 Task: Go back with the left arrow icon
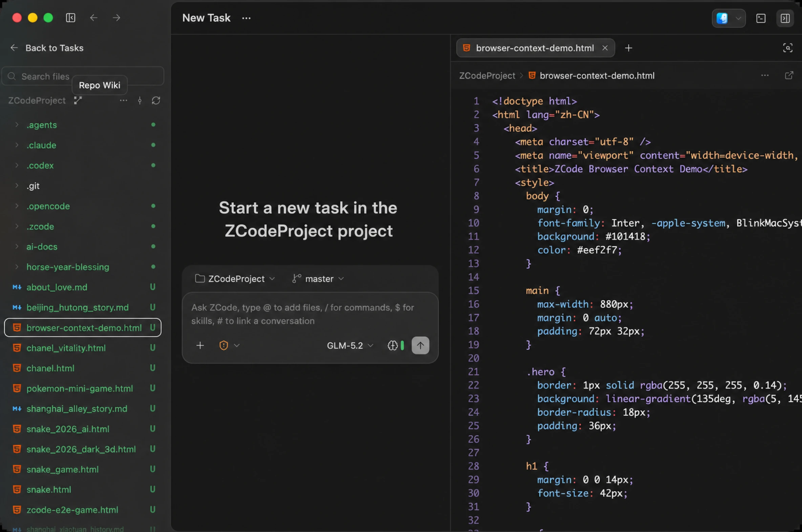point(94,18)
